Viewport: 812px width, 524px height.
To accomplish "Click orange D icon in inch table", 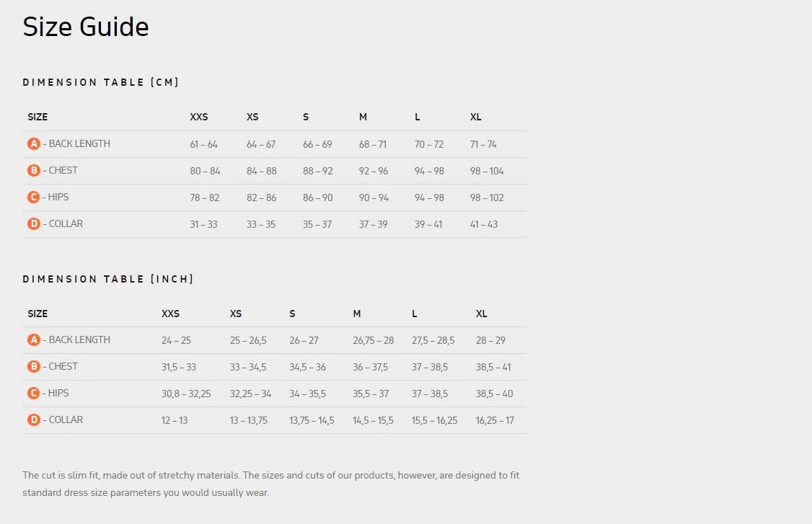I will [33, 420].
